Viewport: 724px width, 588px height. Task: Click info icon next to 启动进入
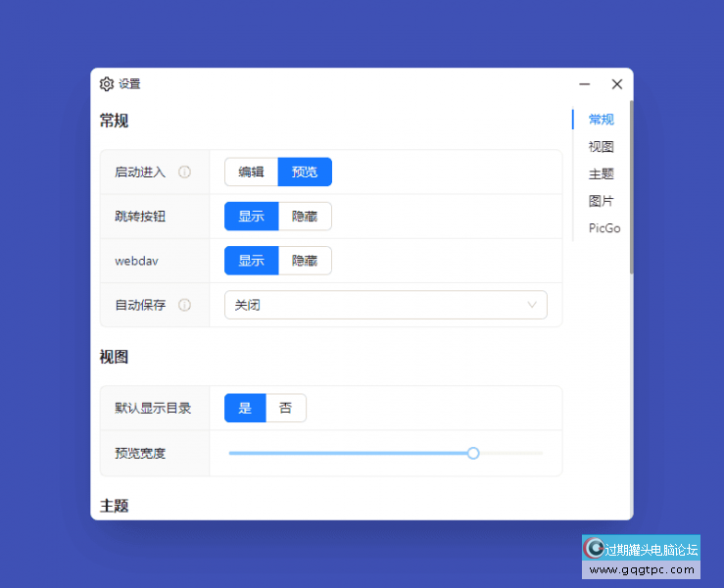pyautogui.click(x=184, y=172)
